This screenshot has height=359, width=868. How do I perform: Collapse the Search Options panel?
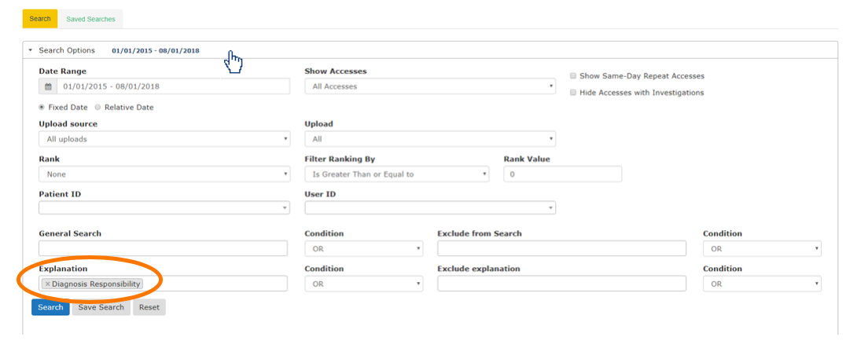point(31,50)
